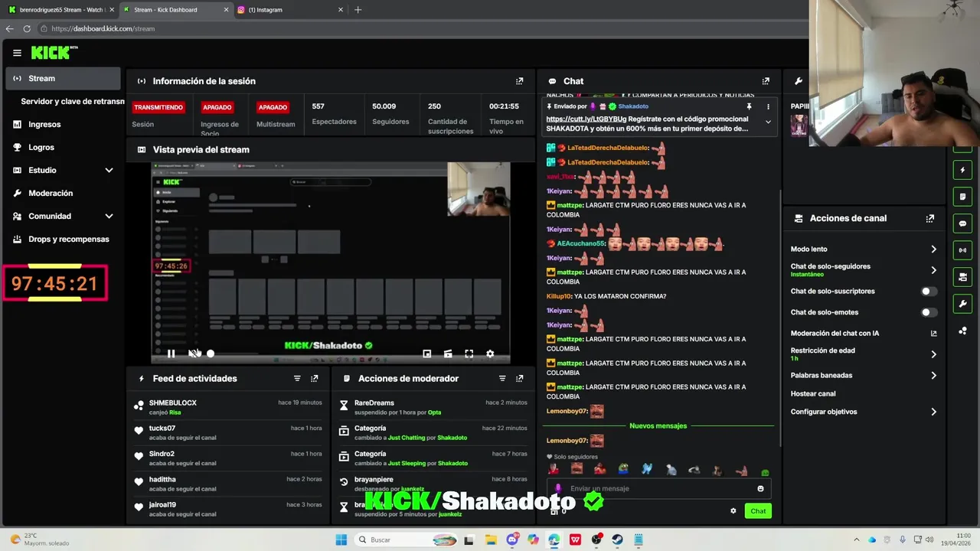The image size is (980, 551).
Task: Open Windows Start menu
Action: tap(341, 540)
